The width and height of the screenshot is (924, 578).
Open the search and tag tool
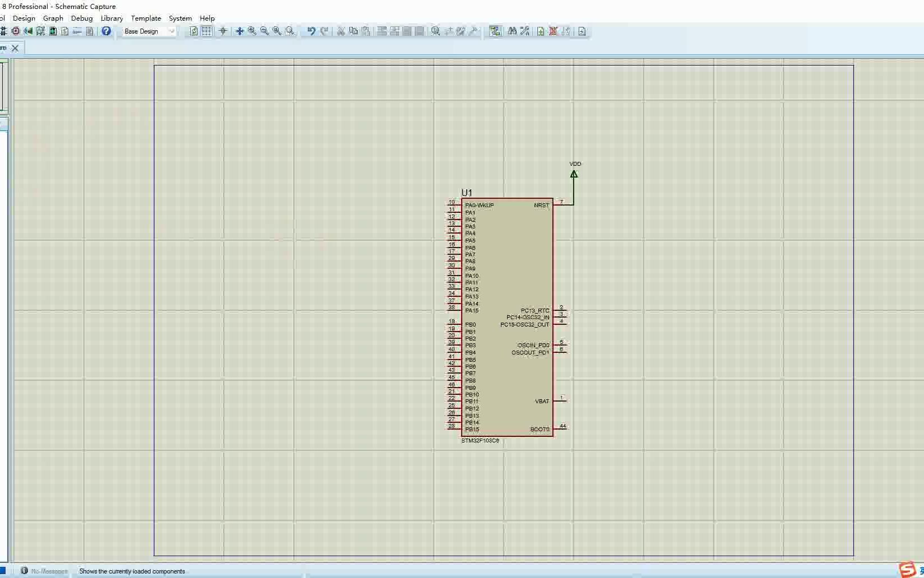pos(512,31)
